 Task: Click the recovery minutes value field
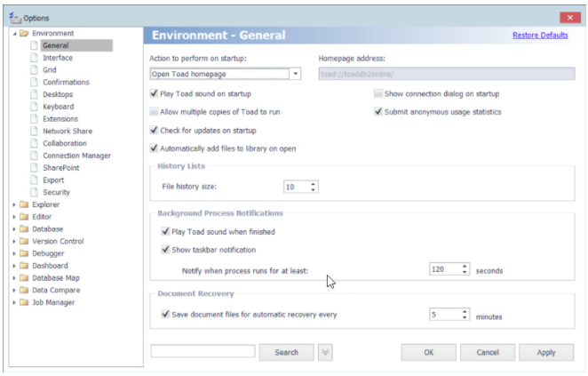coord(445,314)
